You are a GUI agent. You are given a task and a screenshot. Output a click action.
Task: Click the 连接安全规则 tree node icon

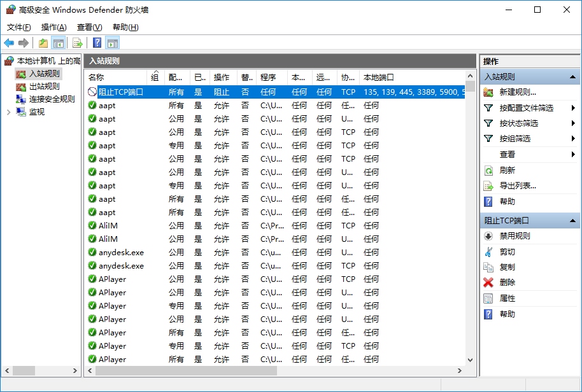pos(21,99)
